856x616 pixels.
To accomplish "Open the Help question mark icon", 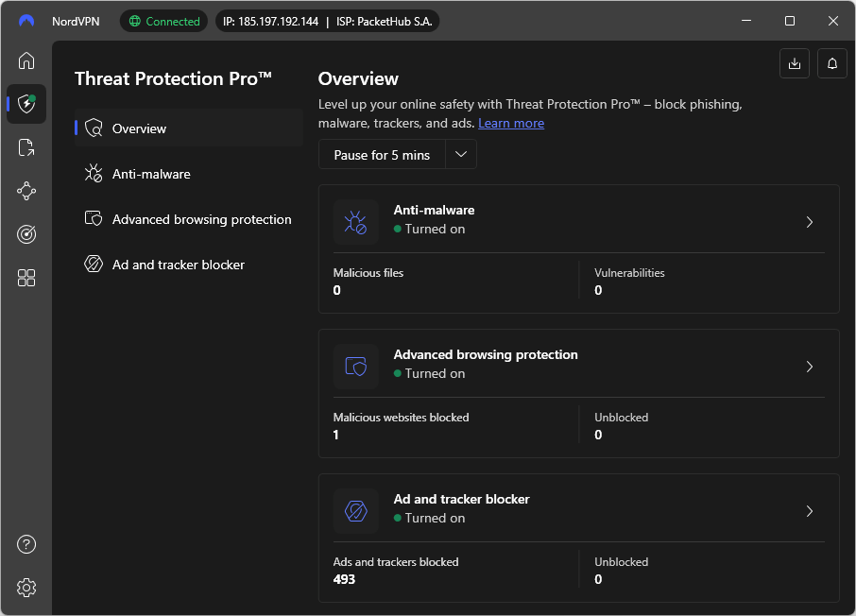I will [x=26, y=544].
